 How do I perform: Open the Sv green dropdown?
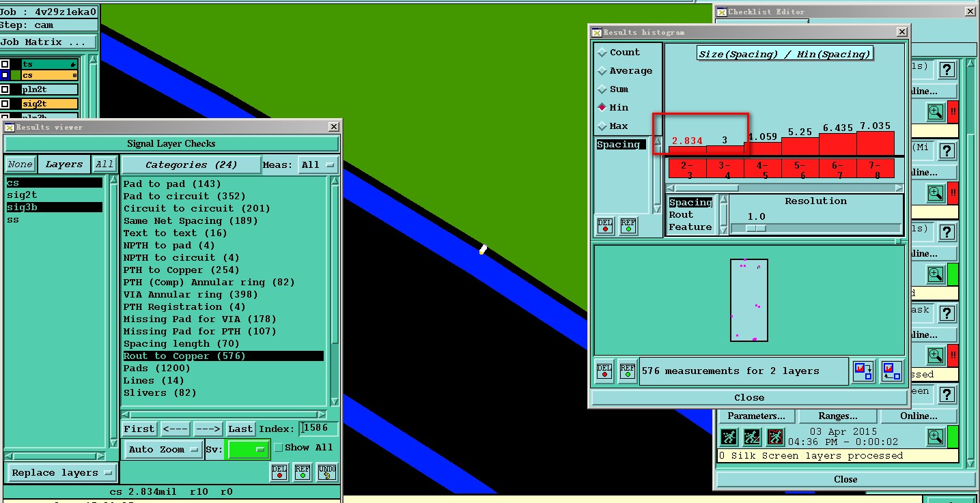[249, 449]
